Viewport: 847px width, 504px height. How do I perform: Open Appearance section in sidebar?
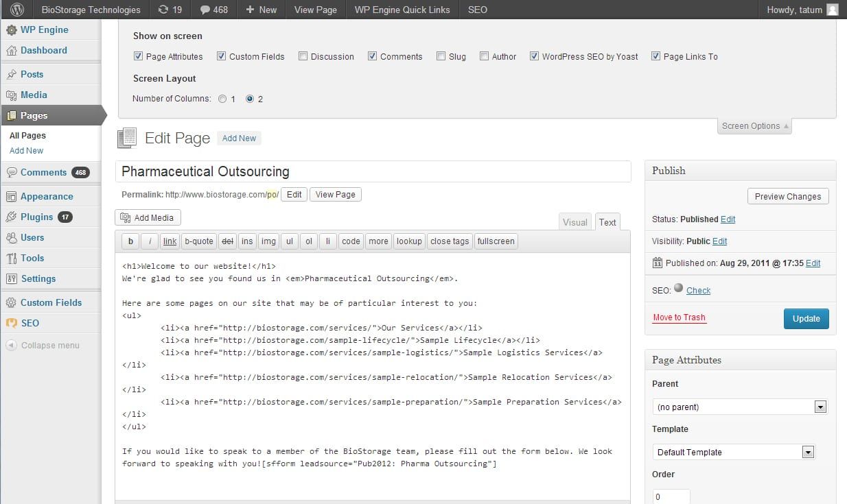click(46, 196)
